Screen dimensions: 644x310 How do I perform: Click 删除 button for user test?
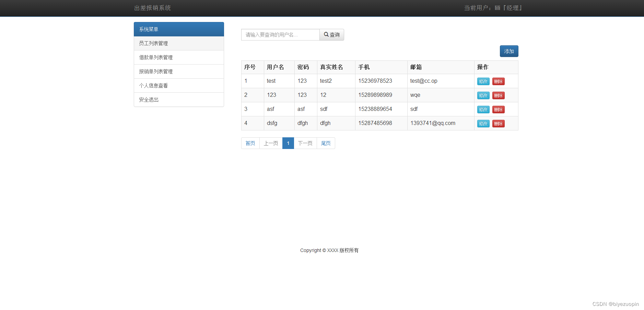point(498,81)
